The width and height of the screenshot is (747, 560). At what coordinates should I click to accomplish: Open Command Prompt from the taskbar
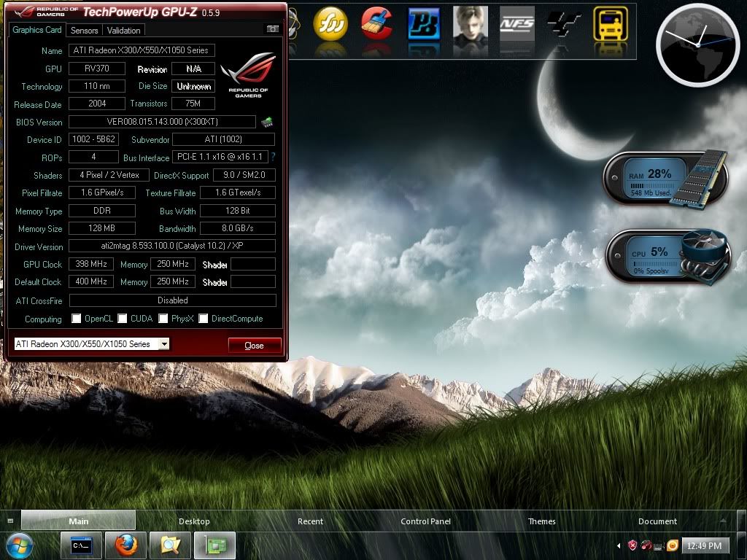[81, 545]
